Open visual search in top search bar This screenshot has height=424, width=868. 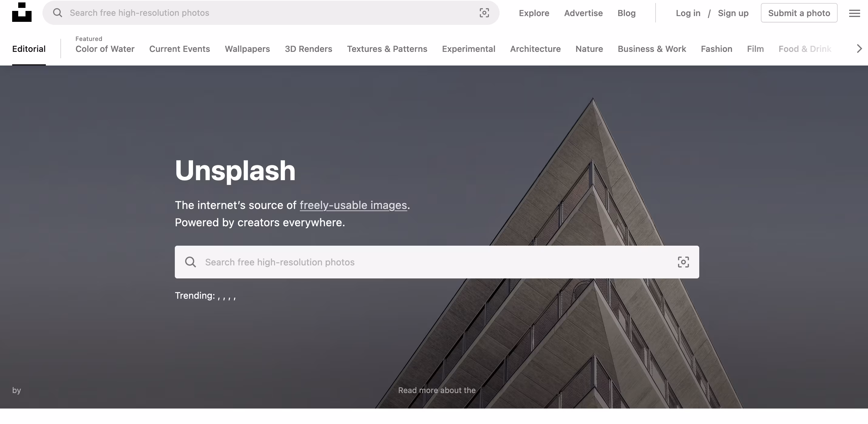(484, 13)
